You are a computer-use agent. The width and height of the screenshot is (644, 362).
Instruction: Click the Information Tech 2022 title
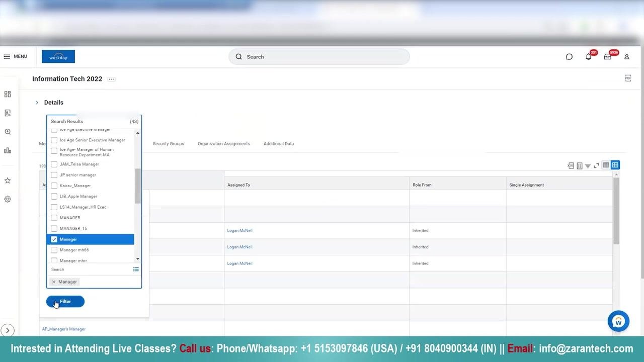tap(67, 79)
